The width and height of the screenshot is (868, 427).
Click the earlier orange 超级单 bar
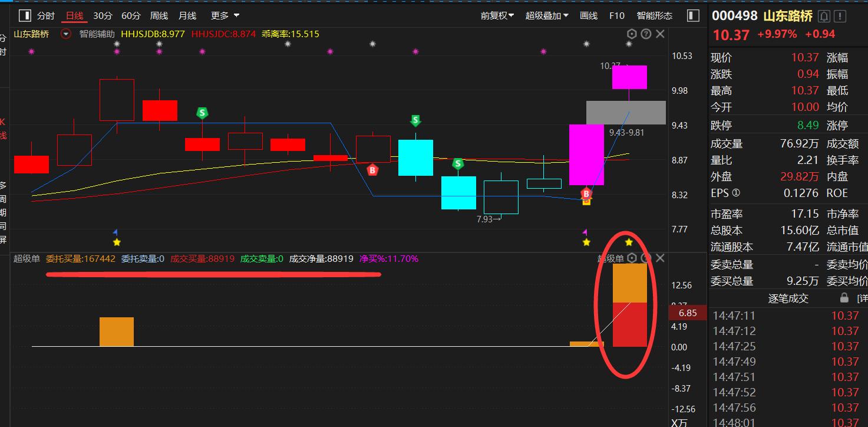116,332
